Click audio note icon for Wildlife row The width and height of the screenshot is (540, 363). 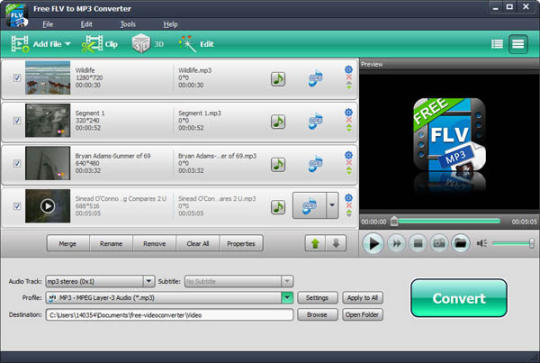[x=278, y=79]
